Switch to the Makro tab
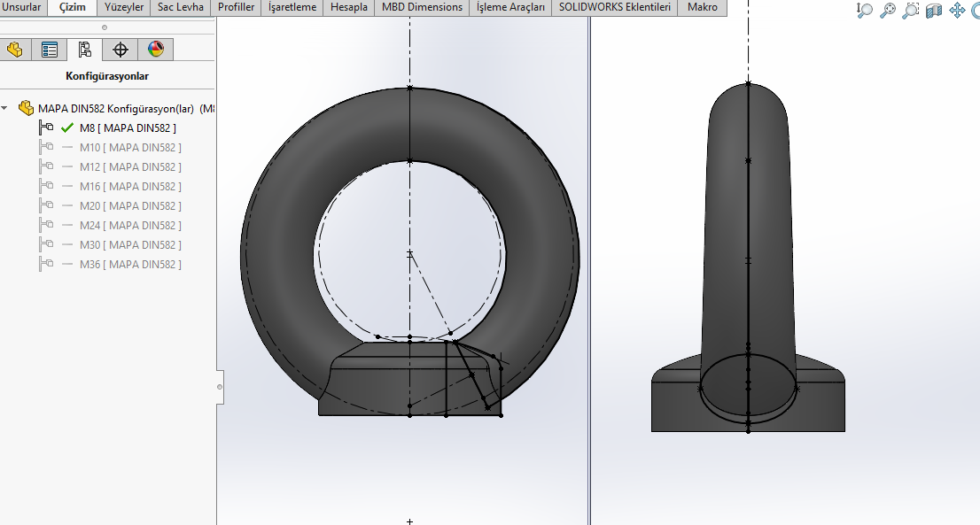 coord(703,7)
